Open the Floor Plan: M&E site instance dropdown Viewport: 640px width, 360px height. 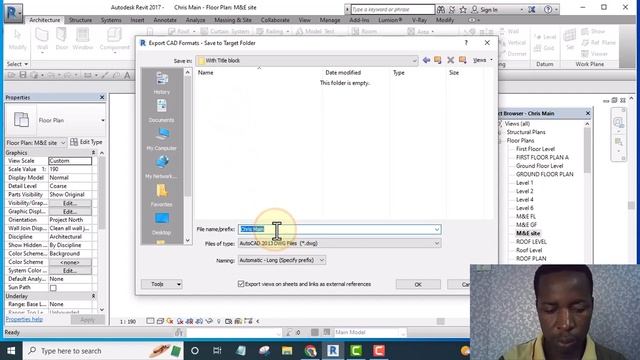pyautogui.click(x=63, y=143)
